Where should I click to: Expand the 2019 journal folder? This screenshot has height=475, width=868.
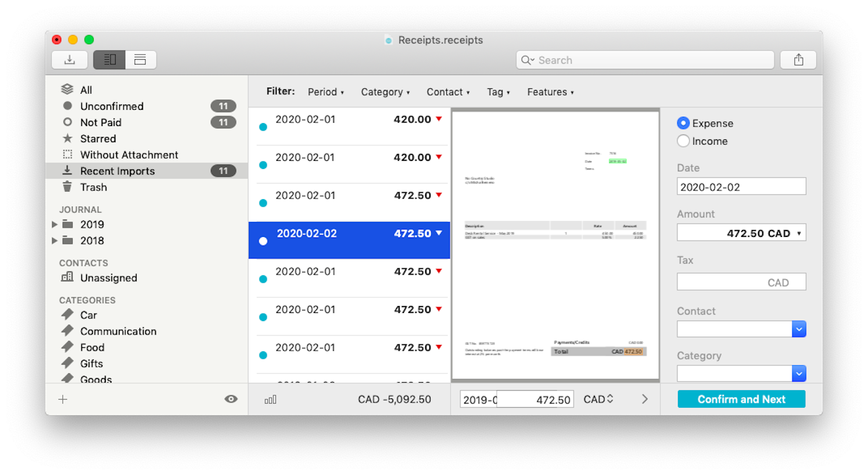55,225
